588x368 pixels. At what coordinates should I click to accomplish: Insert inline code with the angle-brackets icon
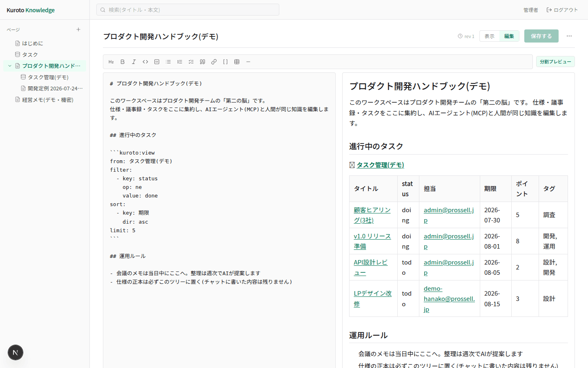coord(145,62)
